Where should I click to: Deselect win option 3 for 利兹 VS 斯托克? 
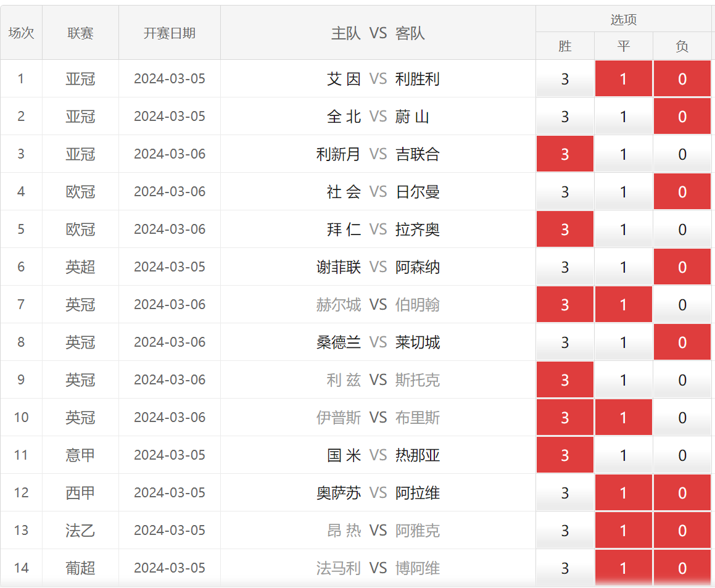point(564,379)
